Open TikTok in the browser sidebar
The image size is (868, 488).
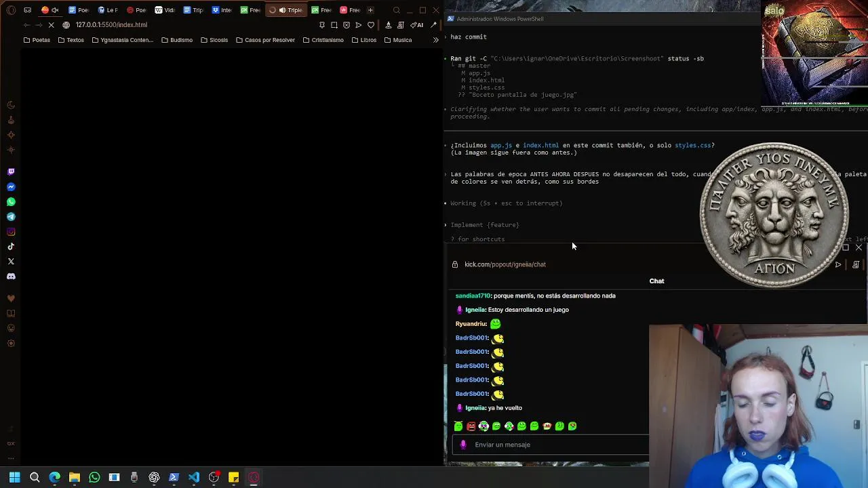tap(11, 247)
